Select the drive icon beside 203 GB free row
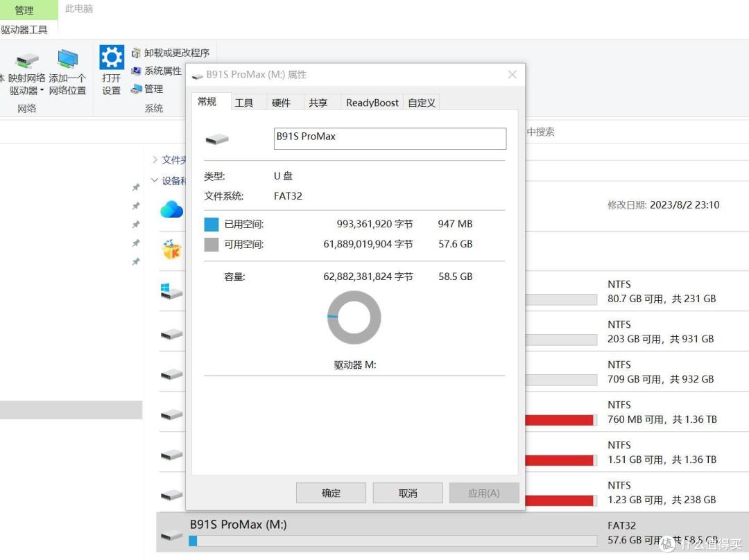749x560 pixels. pos(171,333)
